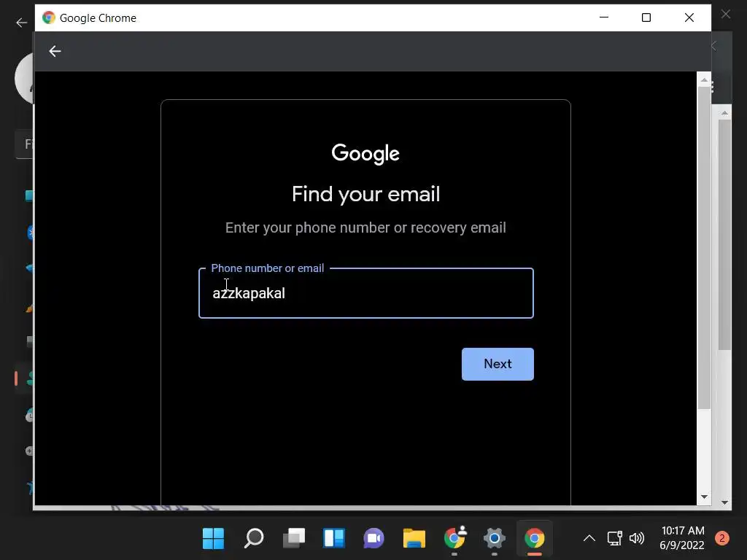Image resolution: width=747 pixels, height=560 pixels.
Task: Close the background Settings window
Action: pyautogui.click(x=726, y=15)
